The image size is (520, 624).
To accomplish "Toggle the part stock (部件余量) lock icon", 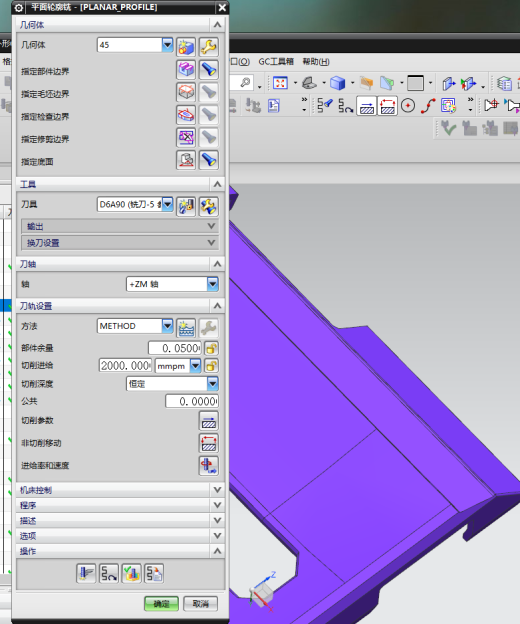I will coord(211,348).
